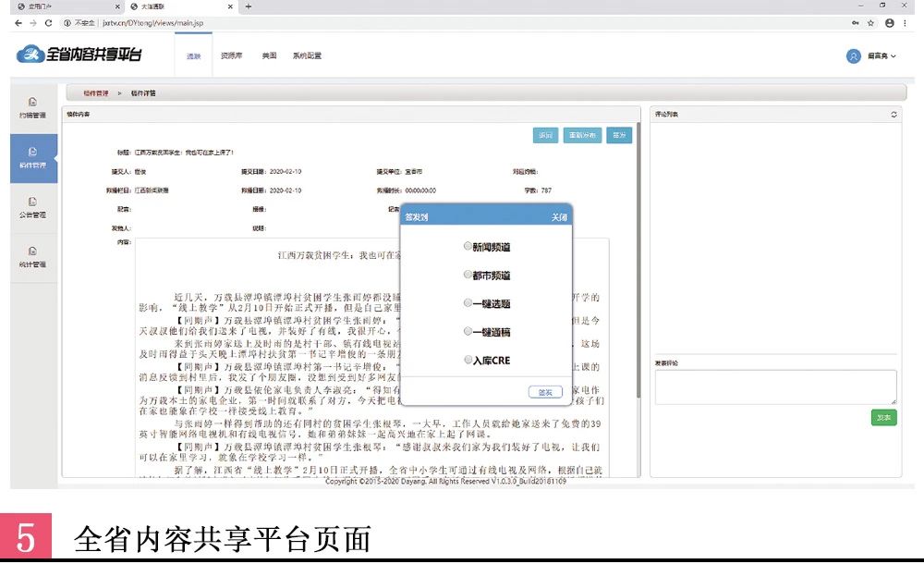Click the 签发到 dialog title
Screen dimensions: 924x564
[416, 217]
